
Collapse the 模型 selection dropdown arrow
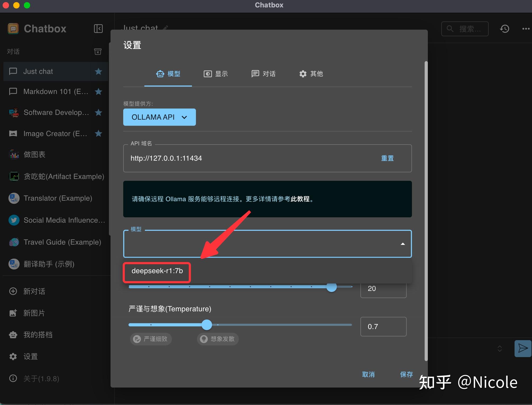[402, 244]
